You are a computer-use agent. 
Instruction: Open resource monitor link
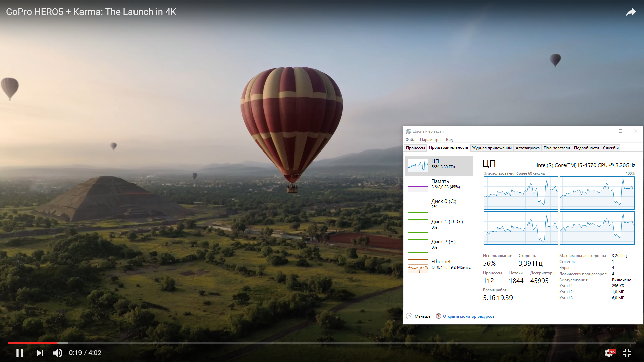(468, 316)
